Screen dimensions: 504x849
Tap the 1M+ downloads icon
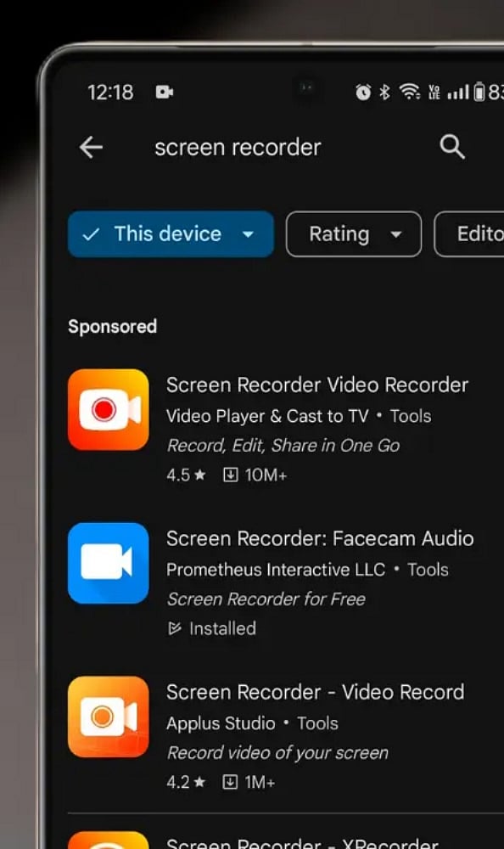[x=230, y=783]
